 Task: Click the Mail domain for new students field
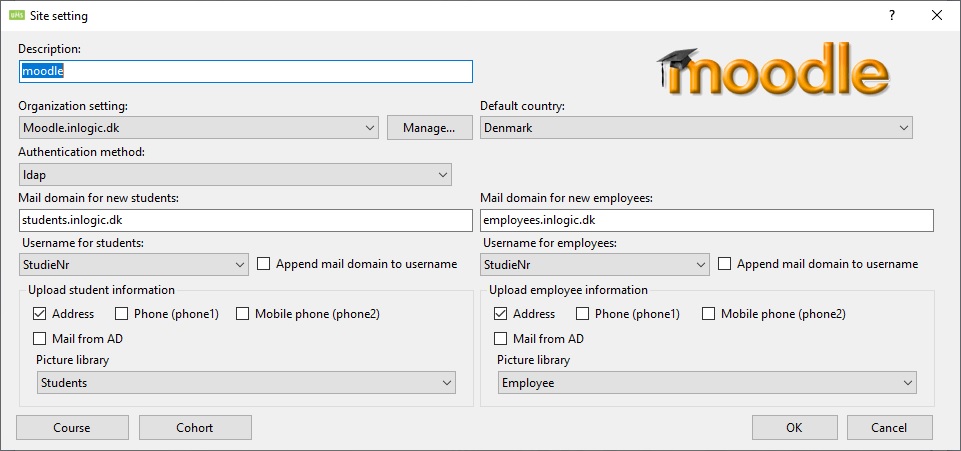tap(245, 220)
